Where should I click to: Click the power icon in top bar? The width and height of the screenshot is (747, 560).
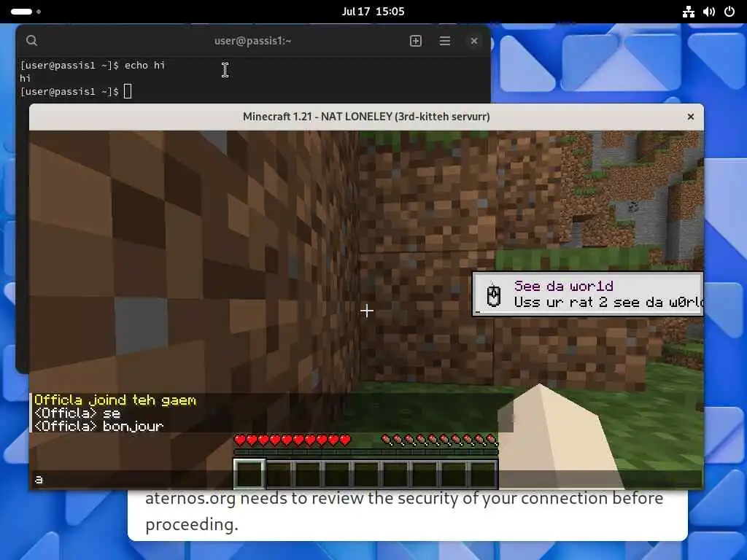click(x=729, y=12)
